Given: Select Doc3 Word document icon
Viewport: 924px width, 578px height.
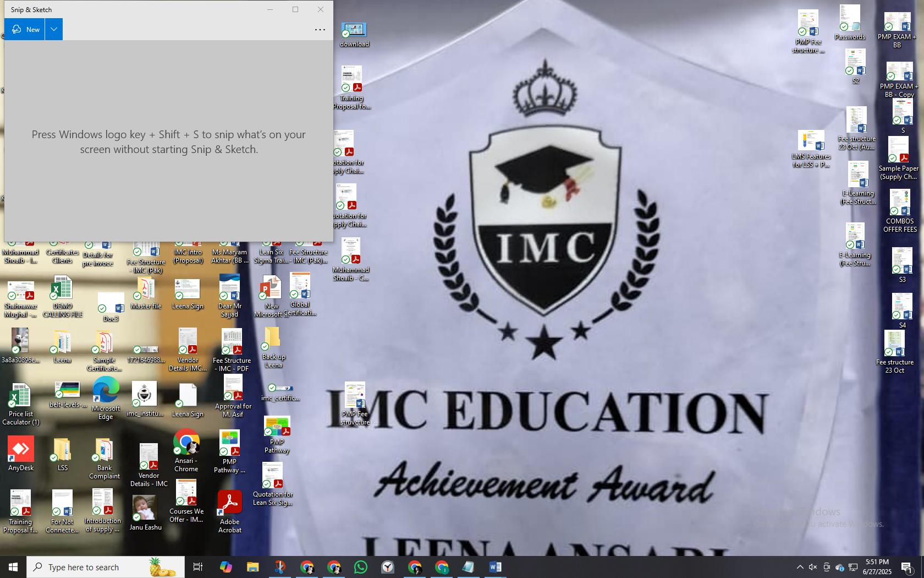Looking at the screenshot, I should (x=111, y=307).
